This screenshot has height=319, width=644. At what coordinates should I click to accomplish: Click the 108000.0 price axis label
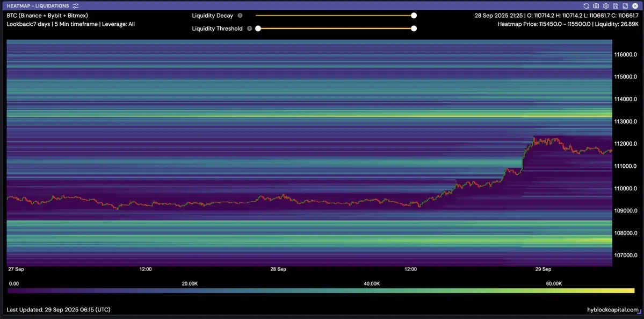point(626,233)
